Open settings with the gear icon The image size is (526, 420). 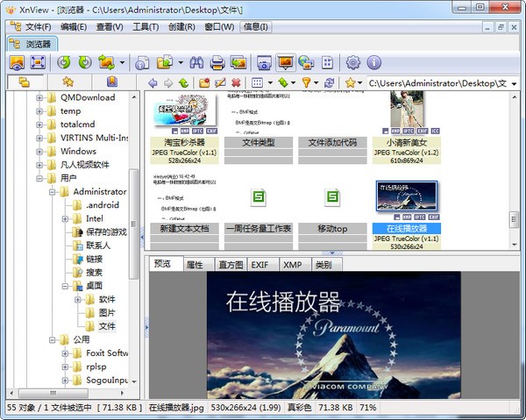pos(353,62)
